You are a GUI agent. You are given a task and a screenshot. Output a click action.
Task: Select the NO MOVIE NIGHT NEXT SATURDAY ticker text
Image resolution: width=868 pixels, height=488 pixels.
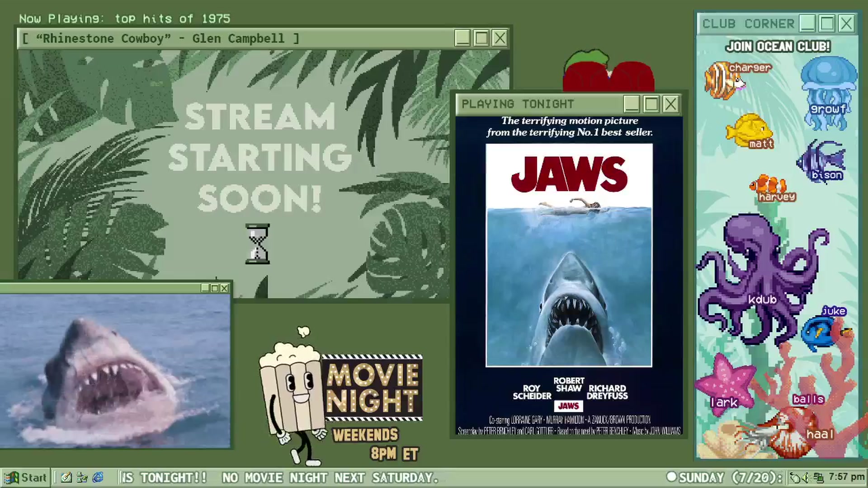[330, 478]
